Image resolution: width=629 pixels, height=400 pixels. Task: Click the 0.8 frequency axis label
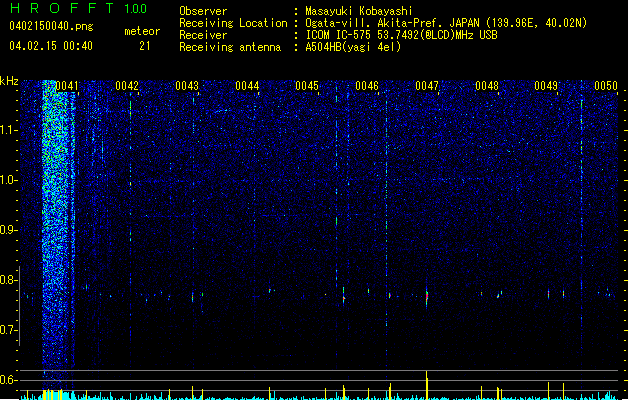click(x=8, y=280)
